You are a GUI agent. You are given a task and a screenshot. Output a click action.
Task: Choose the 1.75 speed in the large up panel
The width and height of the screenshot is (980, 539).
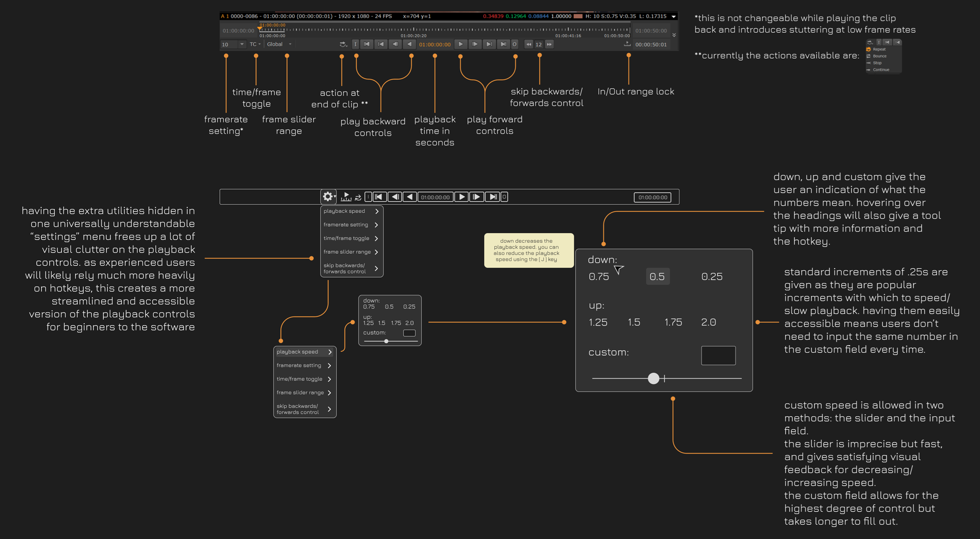[x=673, y=322]
